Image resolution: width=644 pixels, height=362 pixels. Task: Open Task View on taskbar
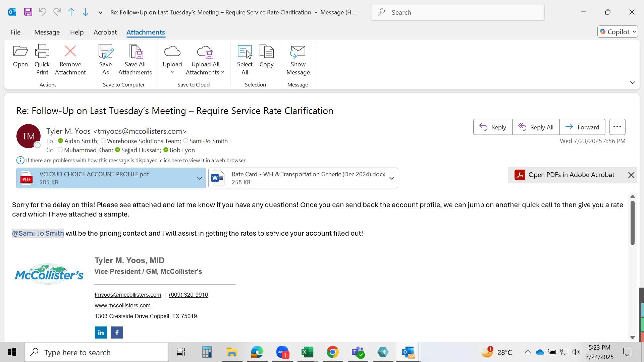coord(181,352)
